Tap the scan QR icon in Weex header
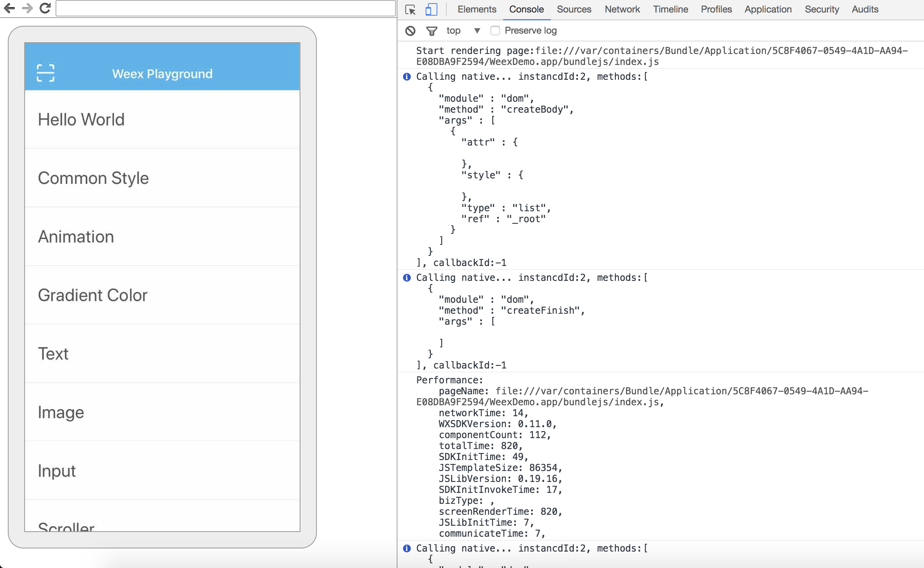924x568 pixels. tap(45, 73)
